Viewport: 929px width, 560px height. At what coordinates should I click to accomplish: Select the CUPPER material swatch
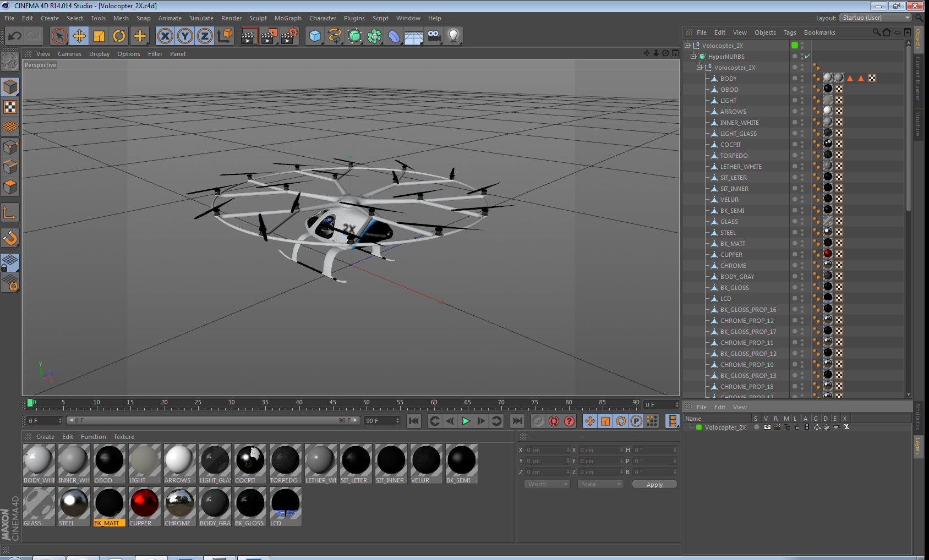[x=144, y=506]
